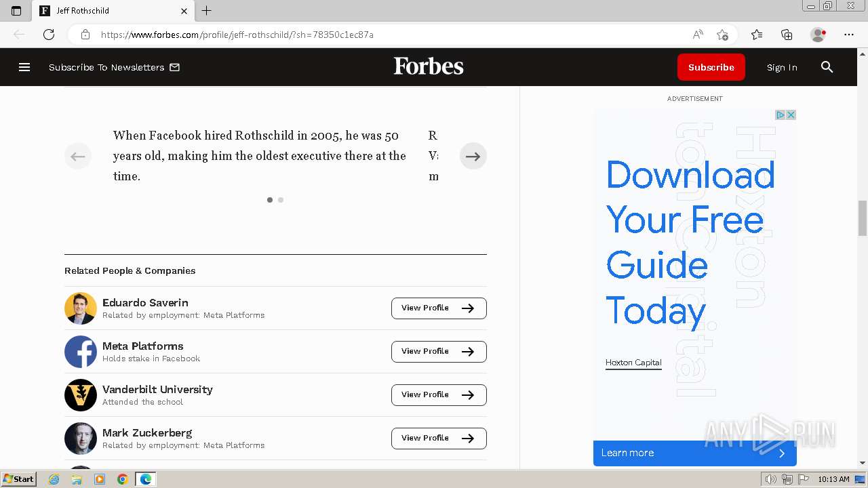The image size is (868, 488).
Task: Open Read aloud icon in address bar
Action: 698,35
